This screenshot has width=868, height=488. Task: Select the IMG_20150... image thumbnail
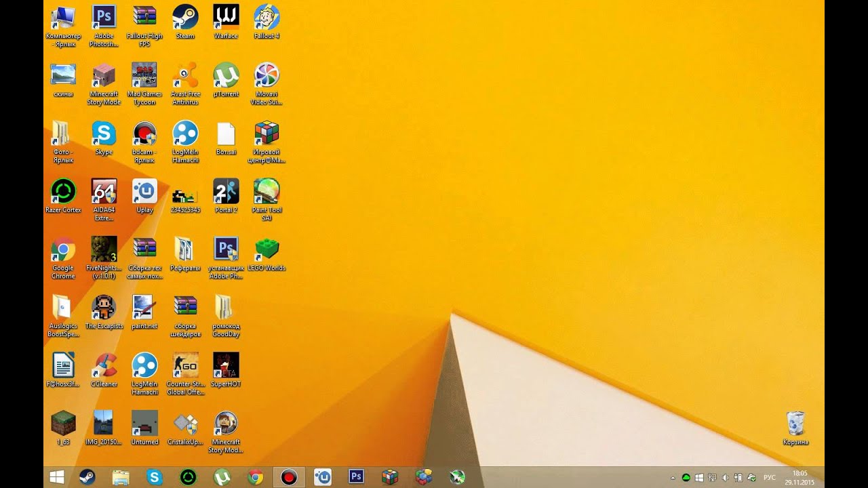[104, 428]
